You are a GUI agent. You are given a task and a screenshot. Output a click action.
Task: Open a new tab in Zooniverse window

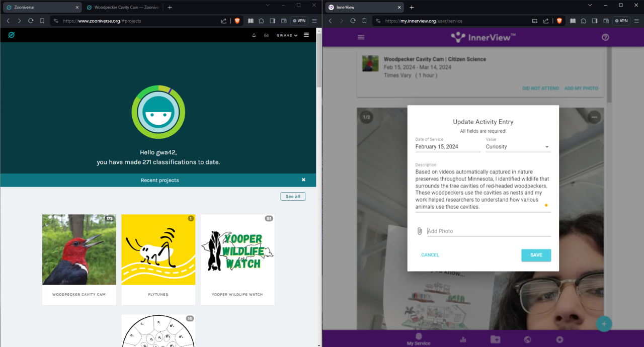coord(170,8)
